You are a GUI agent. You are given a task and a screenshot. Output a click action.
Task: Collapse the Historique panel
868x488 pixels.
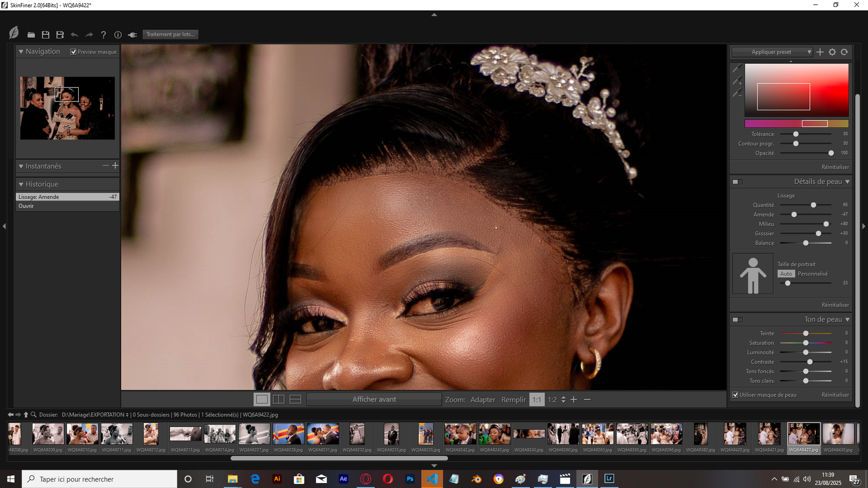click(x=21, y=184)
